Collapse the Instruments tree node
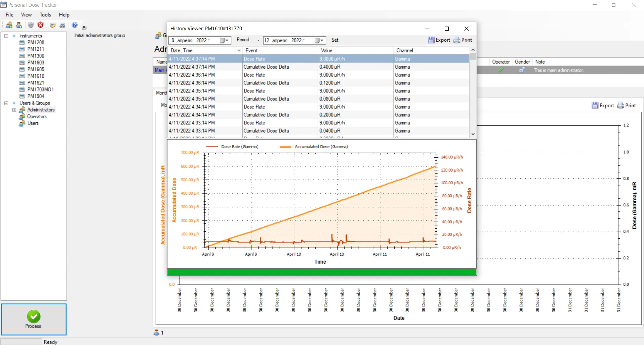The image size is (644, 345). pyautogui.click(x=6, y=36)
